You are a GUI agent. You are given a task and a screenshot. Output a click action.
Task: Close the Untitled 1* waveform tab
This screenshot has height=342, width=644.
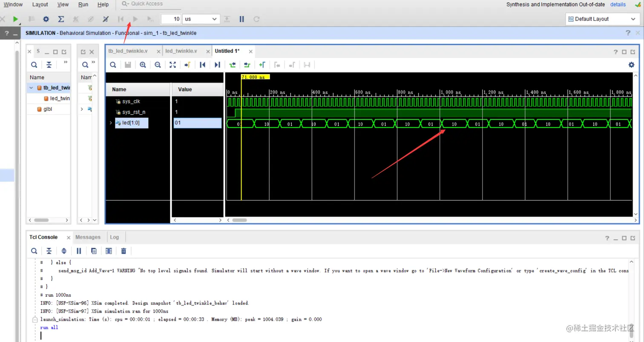pos(251,52)
